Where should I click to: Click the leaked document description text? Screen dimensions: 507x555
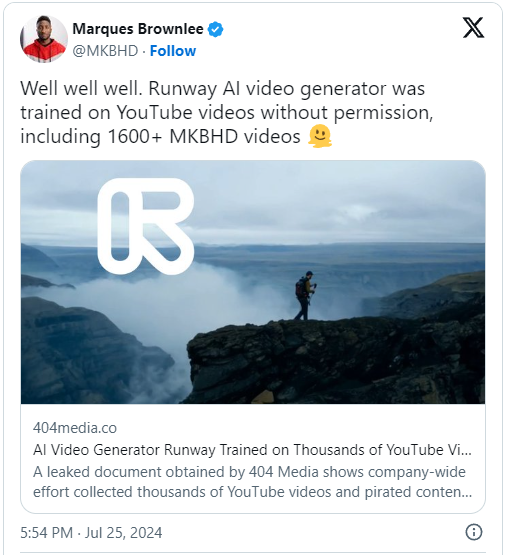(x=252, y=482)
